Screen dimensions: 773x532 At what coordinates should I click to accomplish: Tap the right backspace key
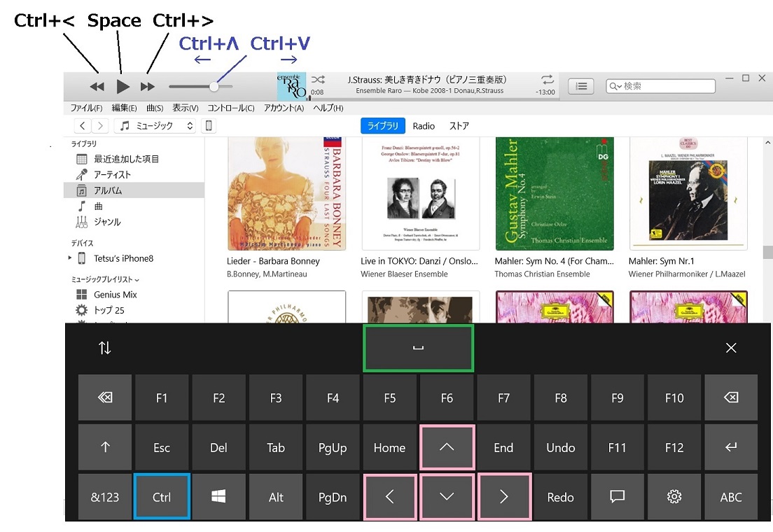pos(731,398)
